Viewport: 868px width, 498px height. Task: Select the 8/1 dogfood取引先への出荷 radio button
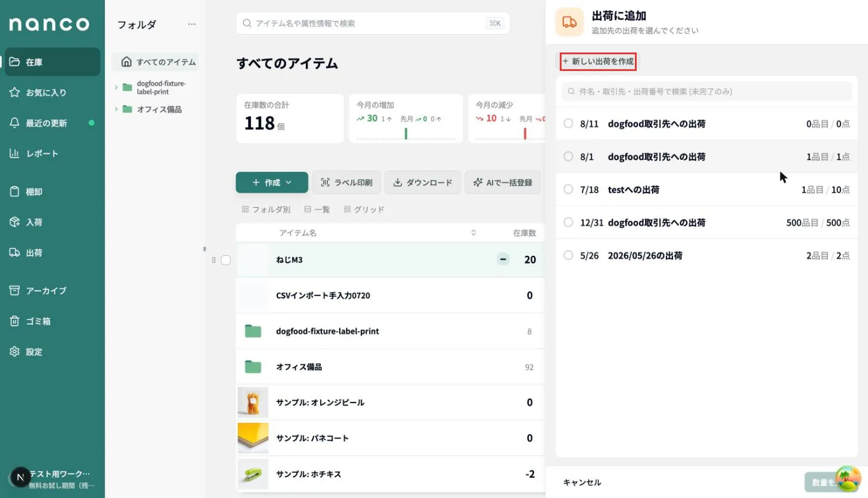(x=568, y=156)
